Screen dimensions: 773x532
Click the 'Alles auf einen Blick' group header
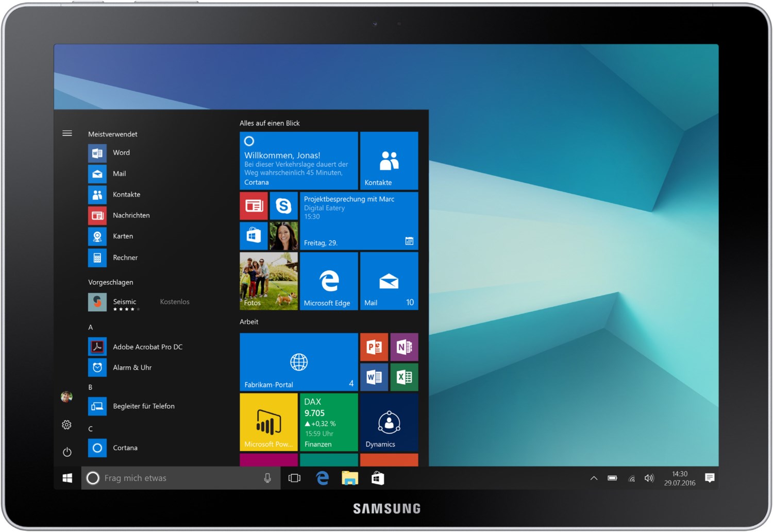tap(270, 123)
